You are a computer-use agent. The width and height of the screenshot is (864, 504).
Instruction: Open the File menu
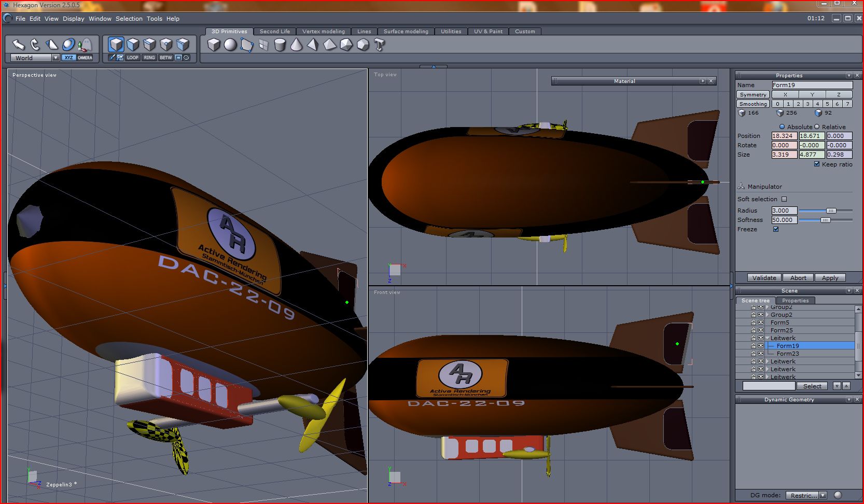20,18
